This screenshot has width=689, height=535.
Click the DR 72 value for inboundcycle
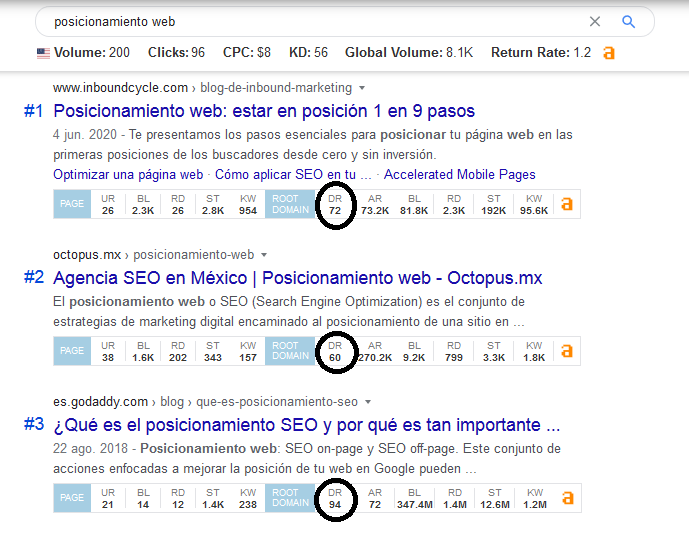point(335,210)
